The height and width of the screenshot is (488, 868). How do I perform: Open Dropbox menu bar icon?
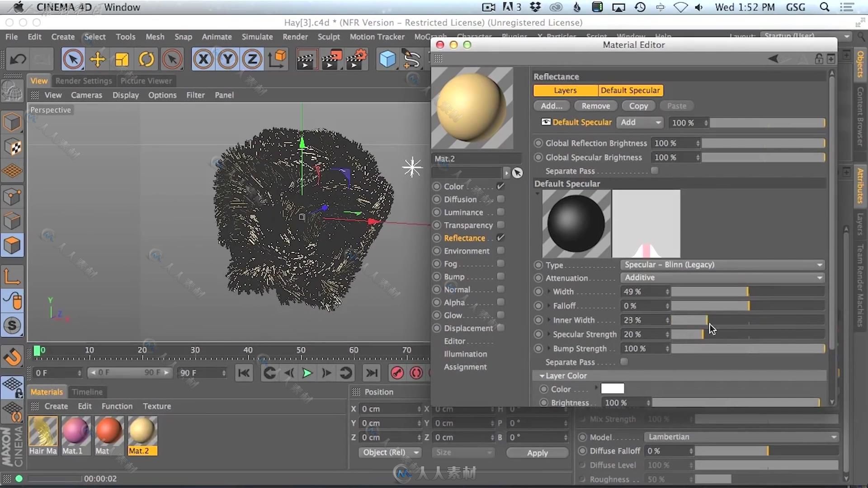tap(535, 7)
